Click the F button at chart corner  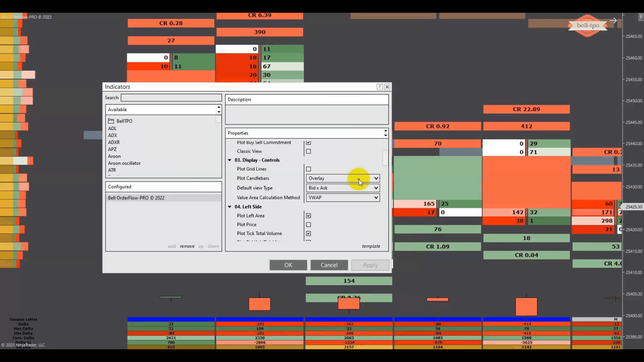click(641, 17)
